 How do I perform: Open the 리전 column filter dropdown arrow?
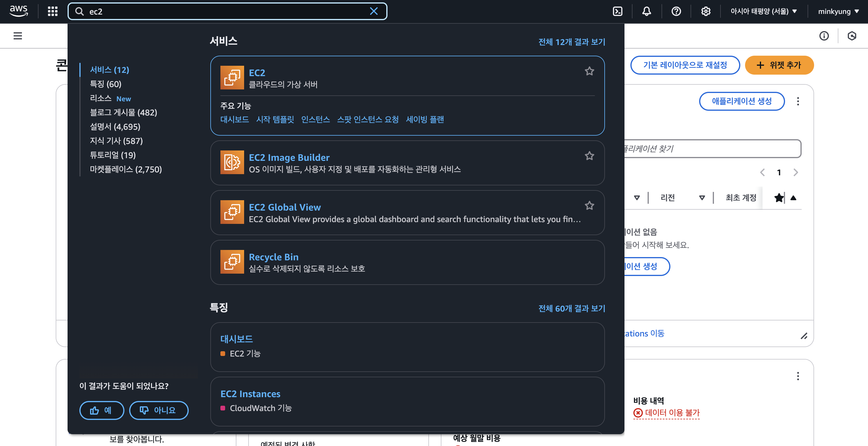pos(702,198)
